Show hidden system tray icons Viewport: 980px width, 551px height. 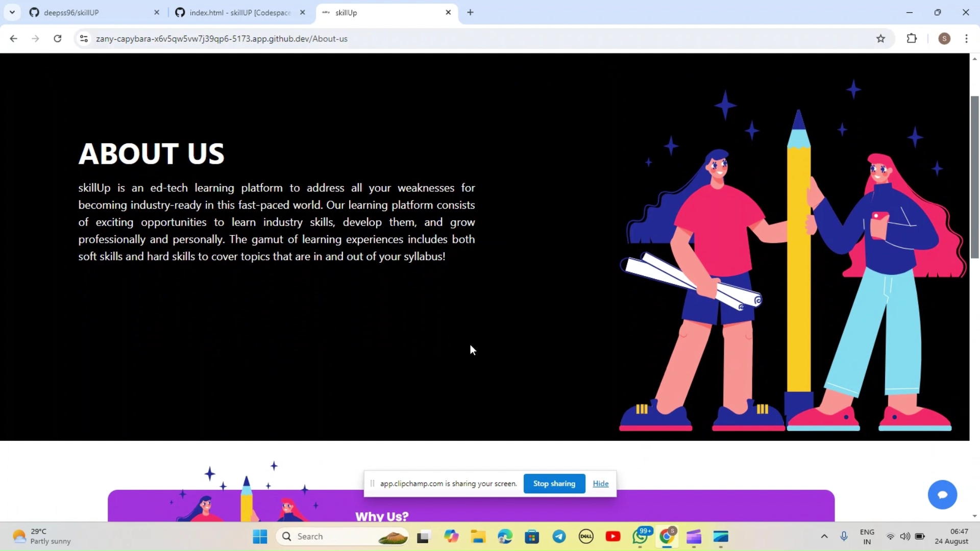pyautogui.click(x=824, y=536)
